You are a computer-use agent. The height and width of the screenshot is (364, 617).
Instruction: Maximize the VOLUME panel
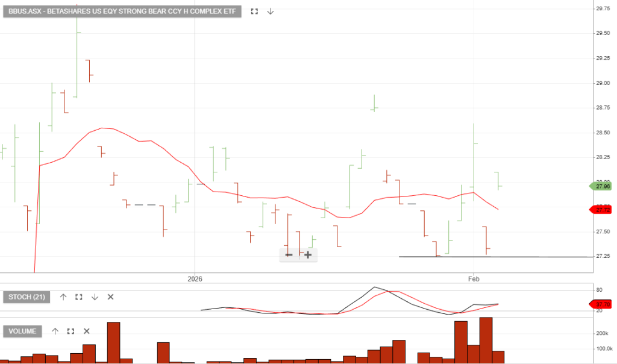(70, 331)
